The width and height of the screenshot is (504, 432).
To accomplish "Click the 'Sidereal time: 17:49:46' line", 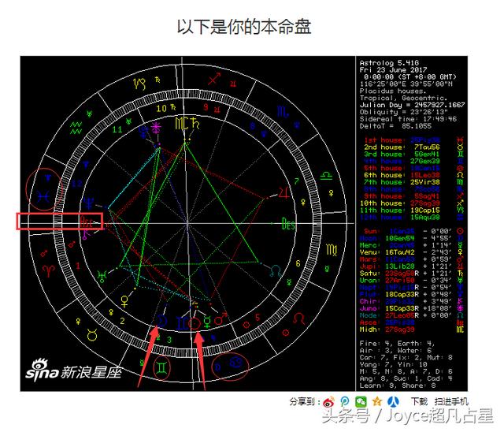I will tap(408, 119).
